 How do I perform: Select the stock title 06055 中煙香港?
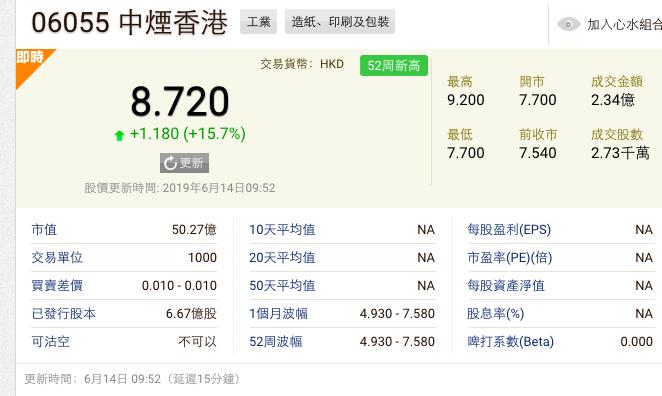coord(130,22)
